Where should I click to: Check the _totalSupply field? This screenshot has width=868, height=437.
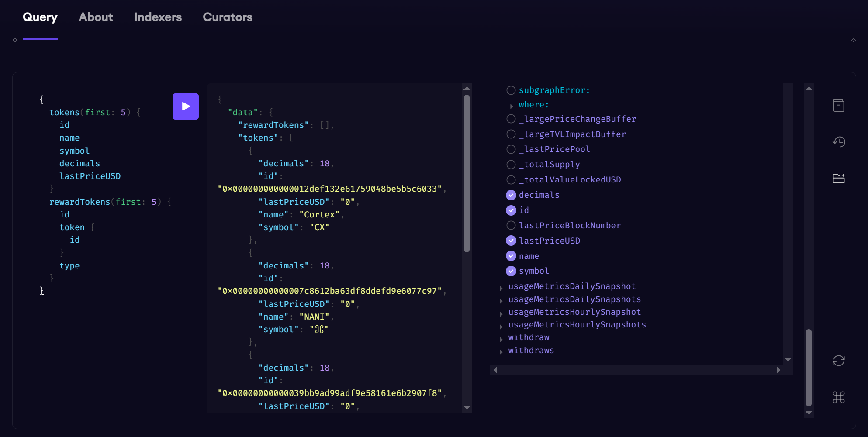511,165
